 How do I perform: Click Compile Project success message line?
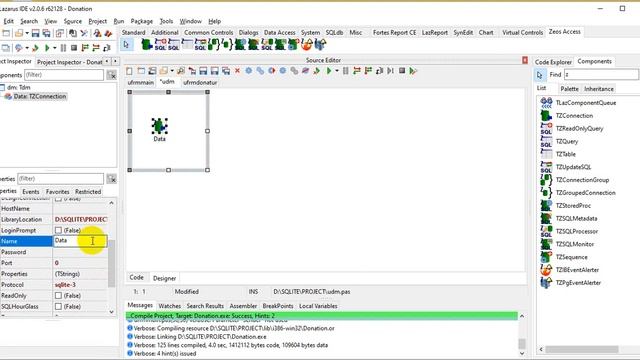(322, 316)
